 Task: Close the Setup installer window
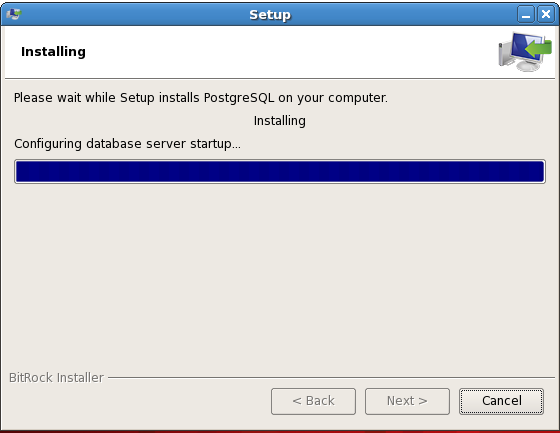(546, 15)
